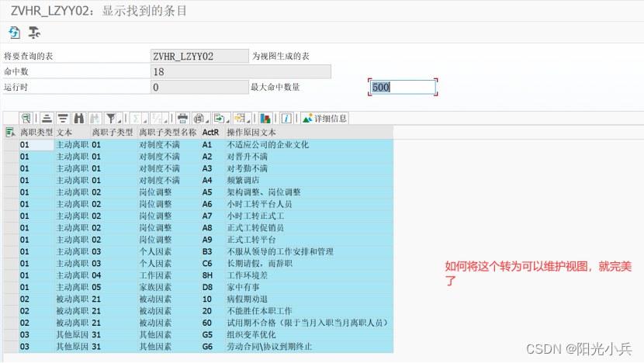
Task: Click the settings tool icon beside refresh
Action: click(34, 33)
